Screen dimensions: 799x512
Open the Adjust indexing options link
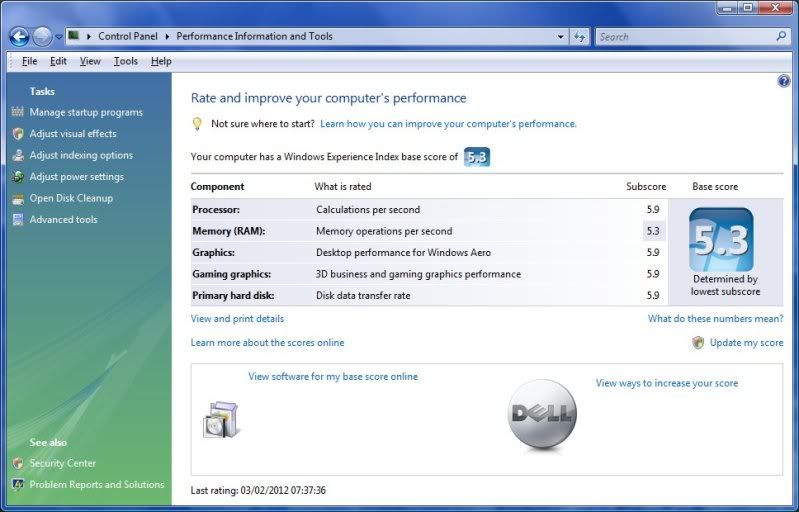[81, 155]
